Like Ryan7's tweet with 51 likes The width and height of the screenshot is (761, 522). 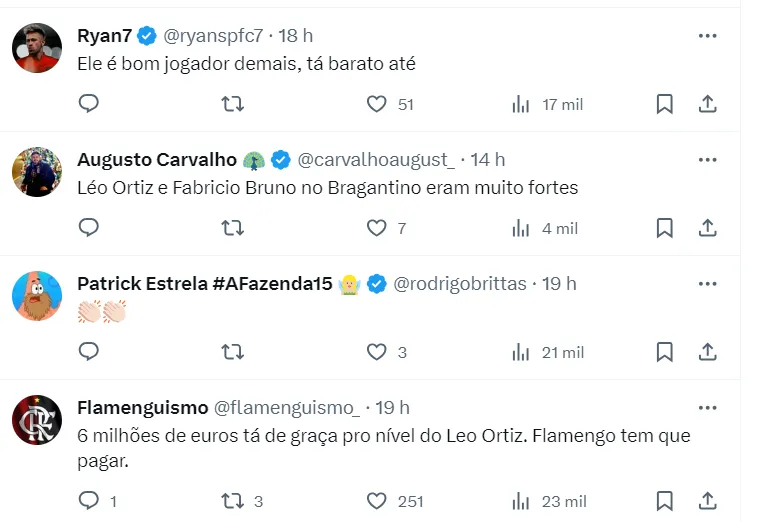coord(377,104)
